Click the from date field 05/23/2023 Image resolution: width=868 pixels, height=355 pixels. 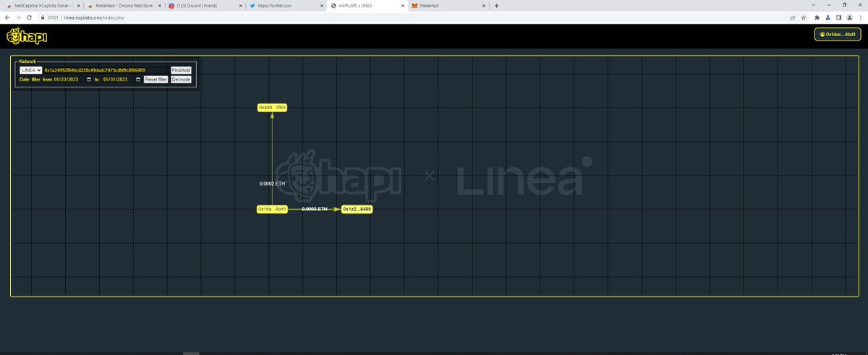(x=73, y=80)
